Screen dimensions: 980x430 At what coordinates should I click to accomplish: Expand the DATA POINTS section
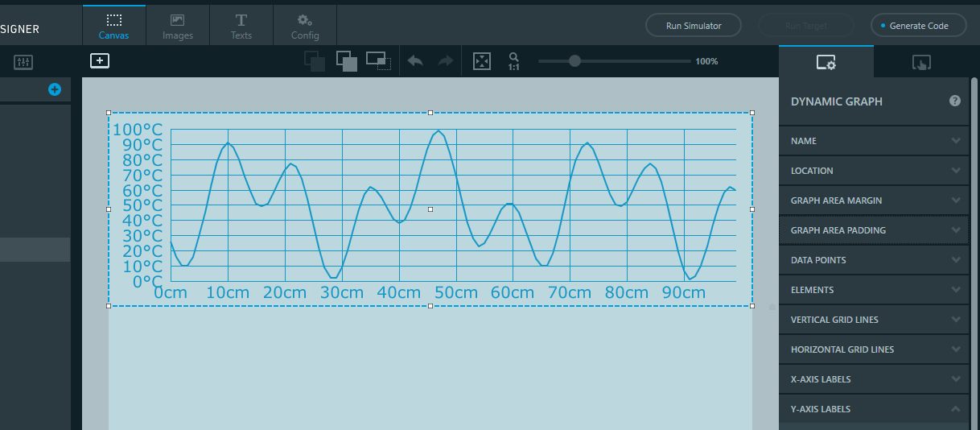tap(874, 260)
